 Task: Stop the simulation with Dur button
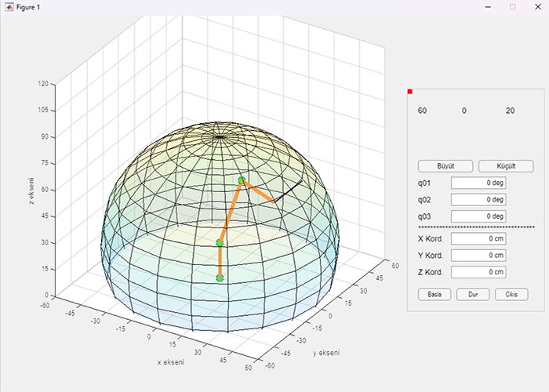[x=473, y=294]
